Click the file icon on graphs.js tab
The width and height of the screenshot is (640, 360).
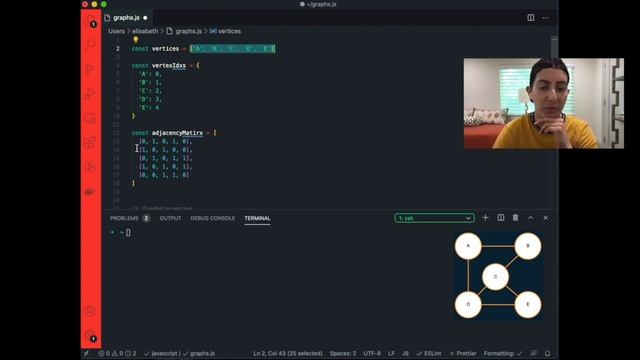click(107, 18)
